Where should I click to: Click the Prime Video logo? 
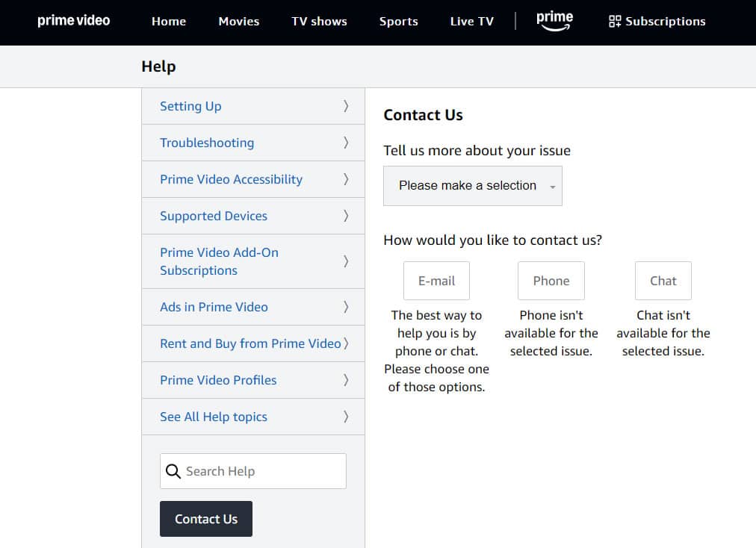74,21
